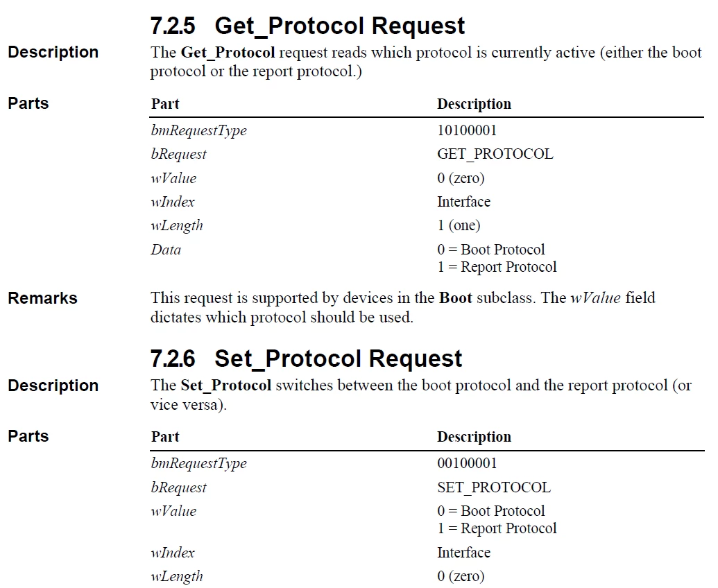Click the SET_PROTOCOL bRequest value
Viewport: 718px width, 588px height.
click(x=494, y=487)
